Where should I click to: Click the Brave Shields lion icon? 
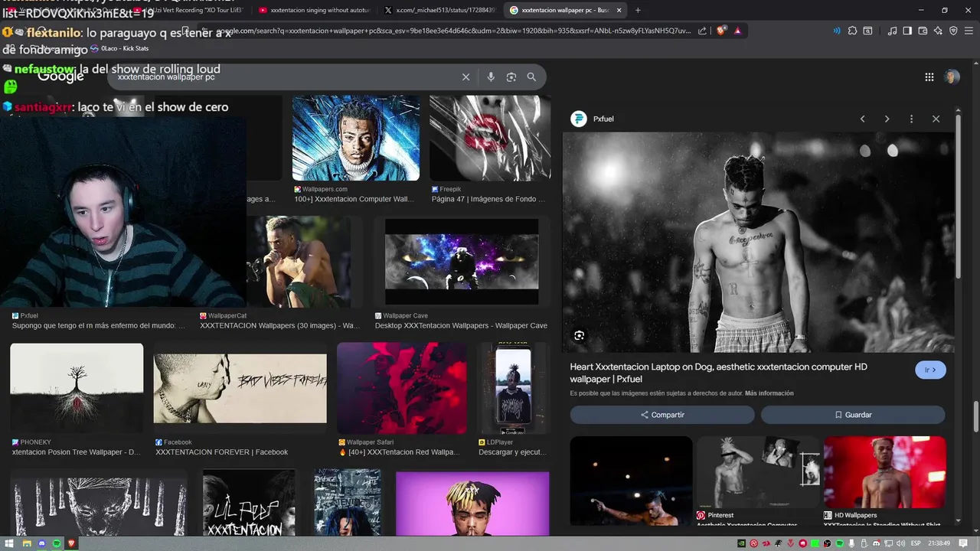click(x=721, y=31)
